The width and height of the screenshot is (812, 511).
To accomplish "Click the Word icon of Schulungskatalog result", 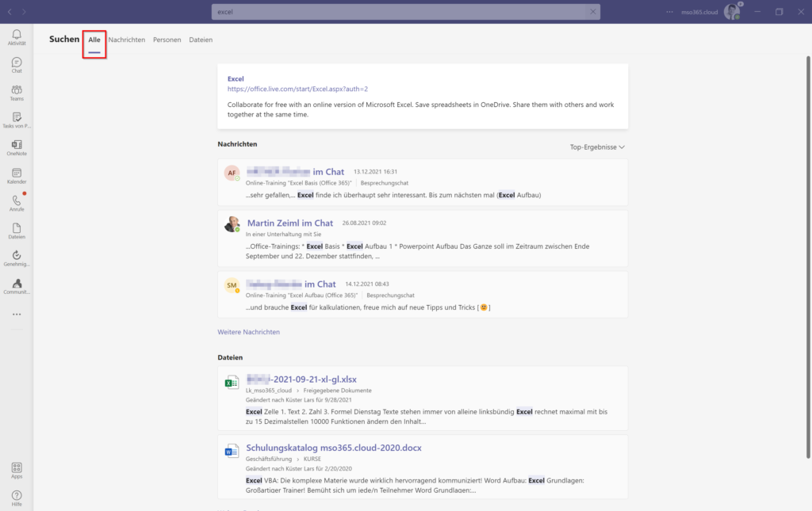I will point(232,451).
